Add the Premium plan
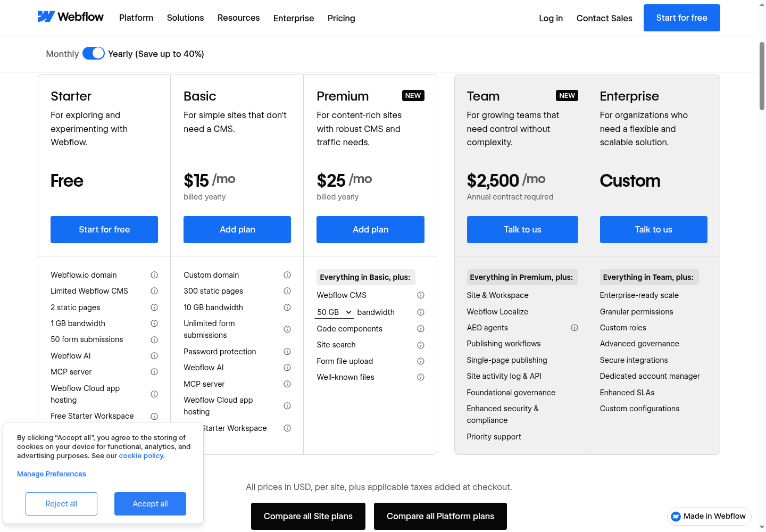The height and width of the screenshot is (532, 766). 370,229
